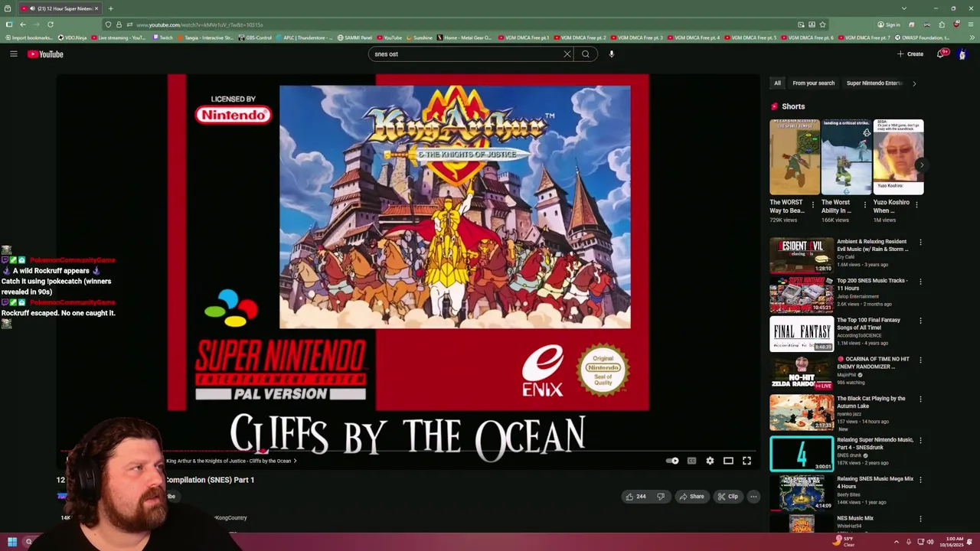Open 'Twitch' bookmark
980x551 pixels.
point(163,37)
